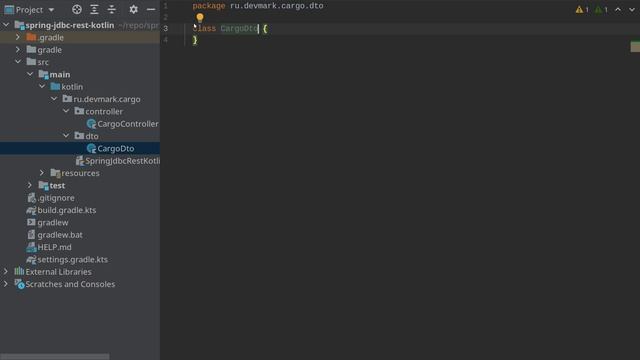Collapse the controller package
The height and width of the screenshot is (360, 640).
click(66, 111)
